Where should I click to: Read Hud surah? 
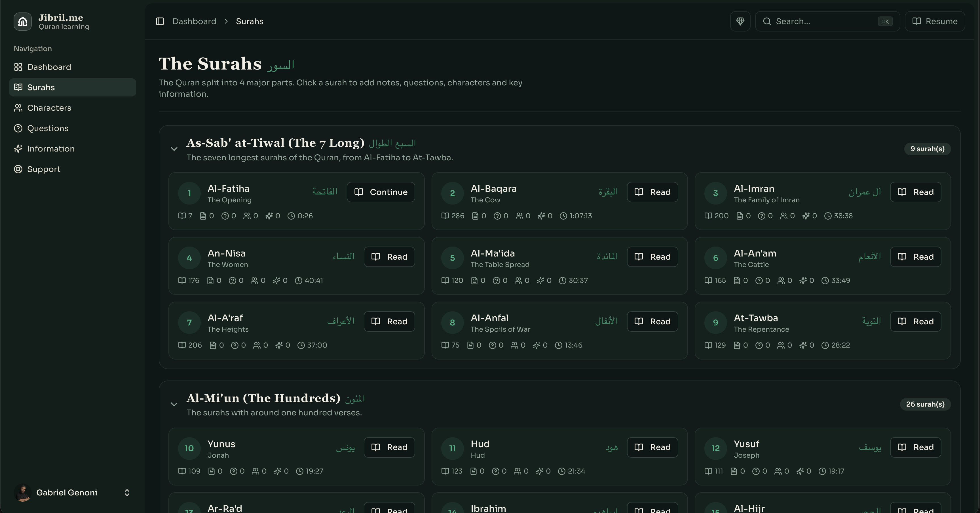tap(652, 447)
